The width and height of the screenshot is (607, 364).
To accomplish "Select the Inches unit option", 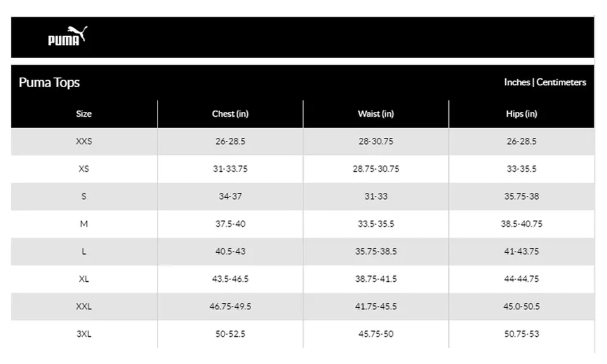I will (517, 82).
